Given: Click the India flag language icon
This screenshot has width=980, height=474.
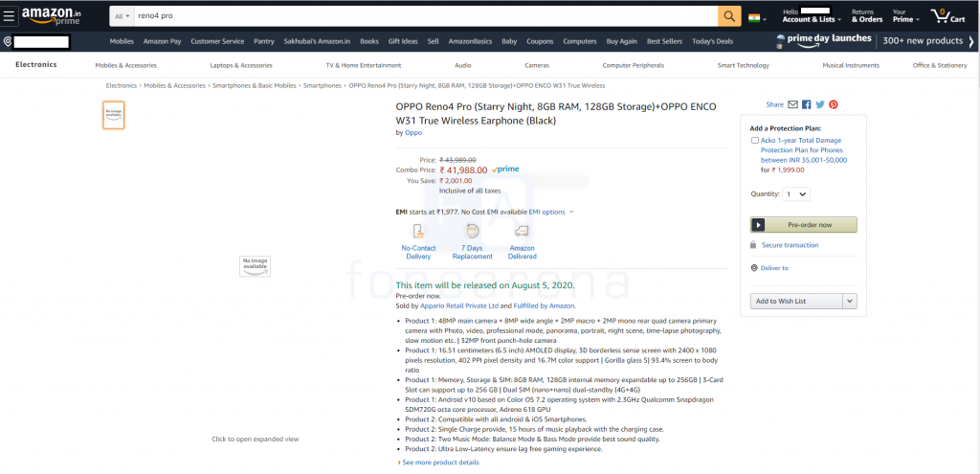Looking at the screenshot, I should pyautogui.click(x=756, y=17).
